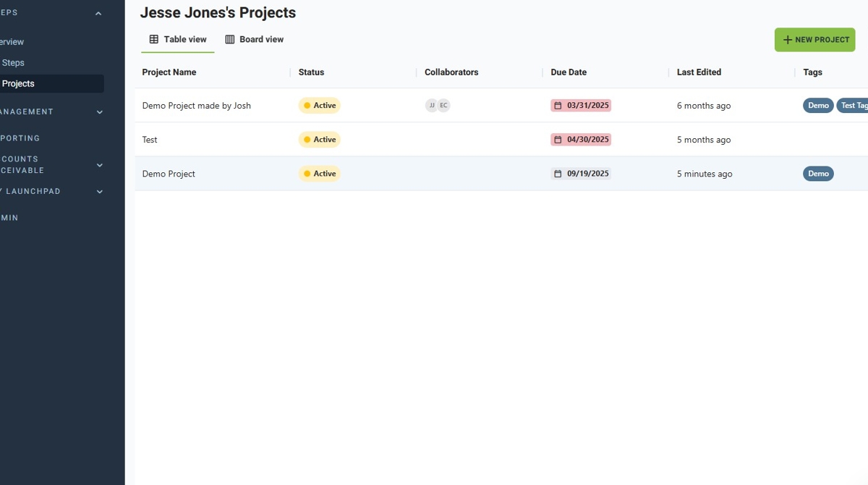The image size is (868, 485).
Task: Expand the Accounts Receivable section chevron
Action: click(100, 165)
